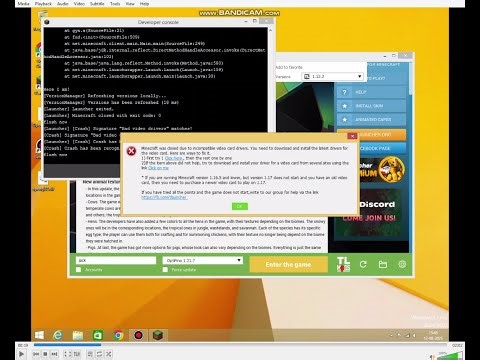Image resolution: width=480 pixels, height=360 pixels.
Task: Open File Explorer from taskbar
Action: tap(78, 335)
